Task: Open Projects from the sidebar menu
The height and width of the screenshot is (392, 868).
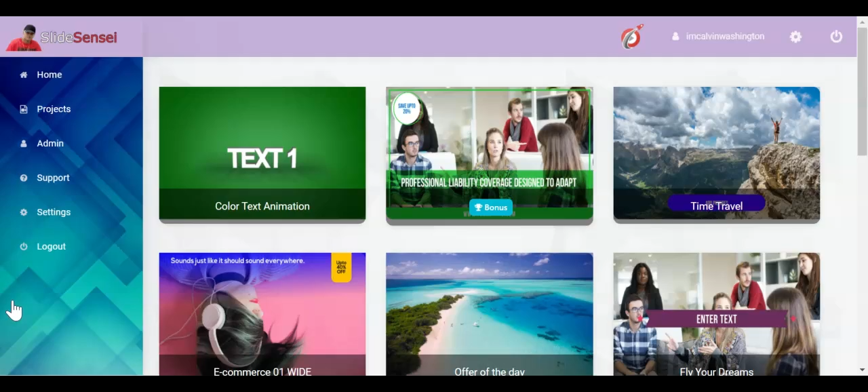Action: (54, 109)
